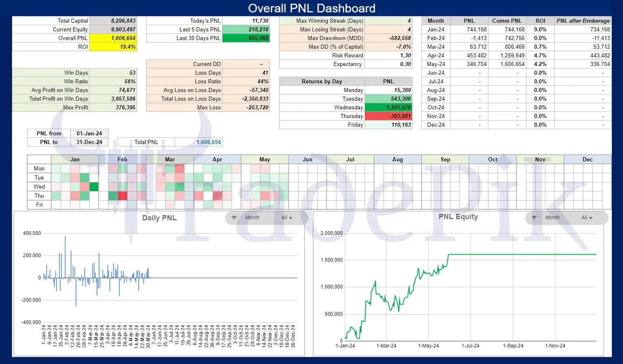623x364 pixels.
Task: Click the Daily PNL chart title
Action: 159,218
